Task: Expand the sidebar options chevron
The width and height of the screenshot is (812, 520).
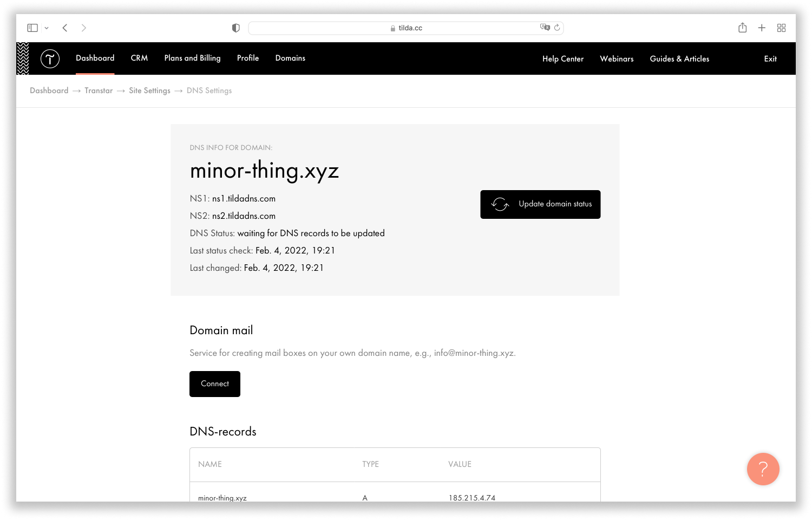Action: 47,28
